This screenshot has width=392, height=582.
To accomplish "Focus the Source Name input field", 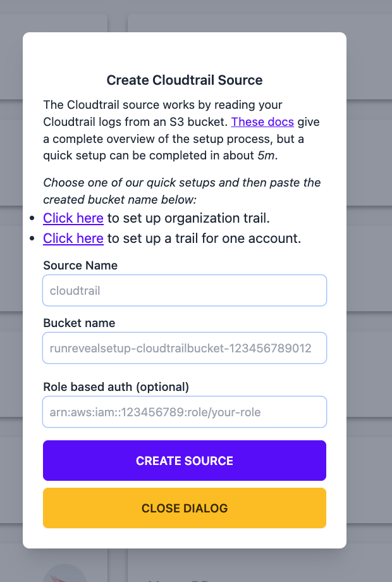I will [185, 290].
